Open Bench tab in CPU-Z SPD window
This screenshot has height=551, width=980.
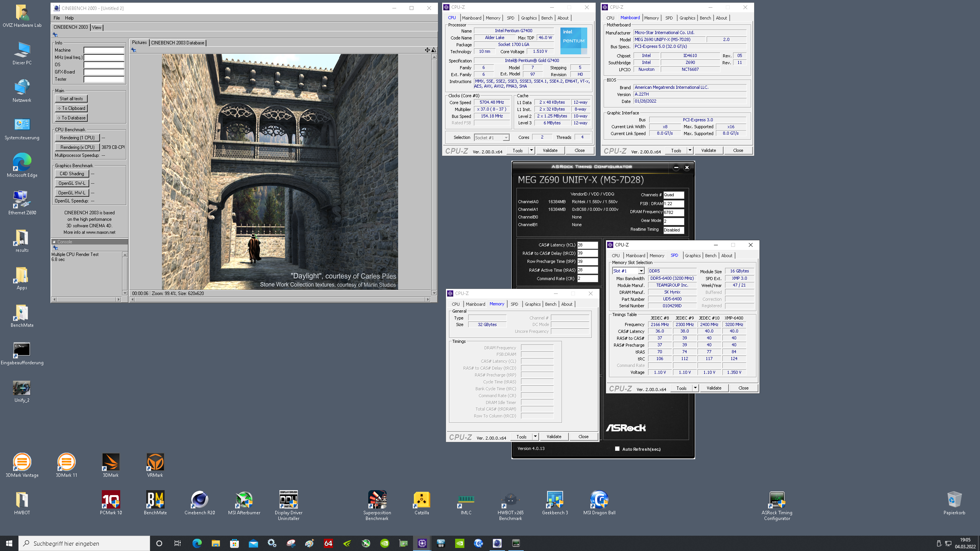coord(710,256)
